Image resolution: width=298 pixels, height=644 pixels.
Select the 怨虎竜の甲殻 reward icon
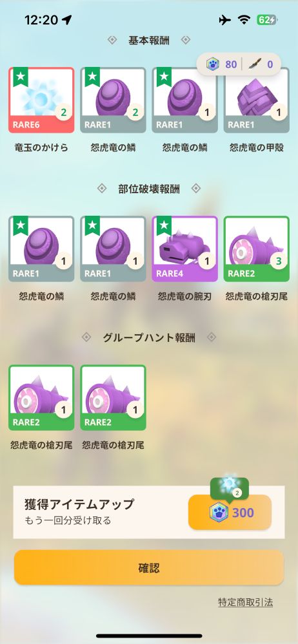point(257,100)
